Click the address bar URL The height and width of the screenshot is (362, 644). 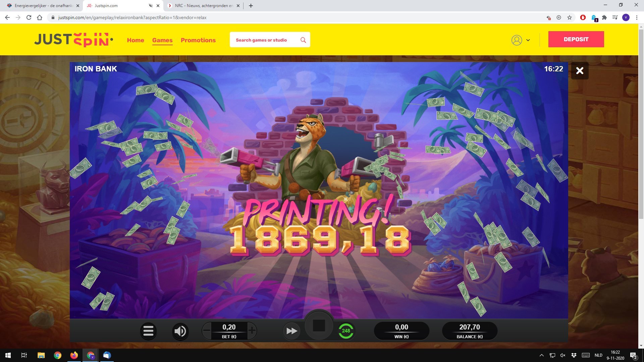click(132, 17)
